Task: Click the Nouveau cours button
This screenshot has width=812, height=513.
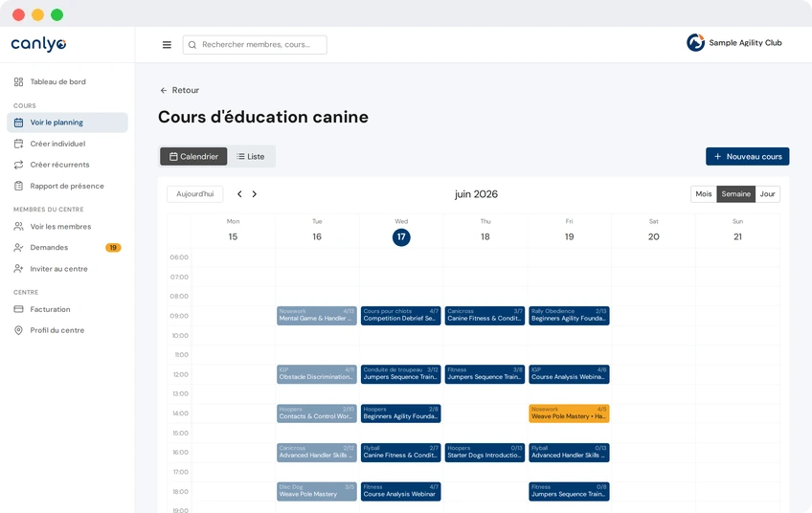Action: (747, 156)
